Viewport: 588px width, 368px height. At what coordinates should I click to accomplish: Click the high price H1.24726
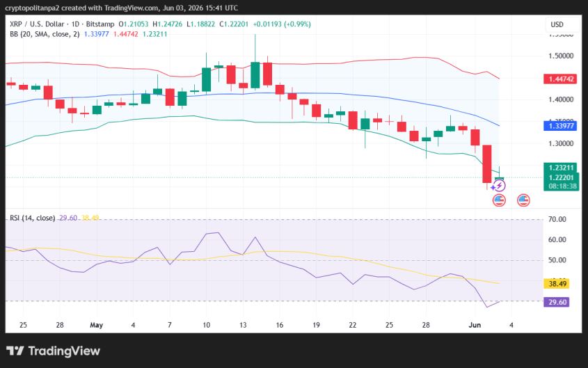167,24
